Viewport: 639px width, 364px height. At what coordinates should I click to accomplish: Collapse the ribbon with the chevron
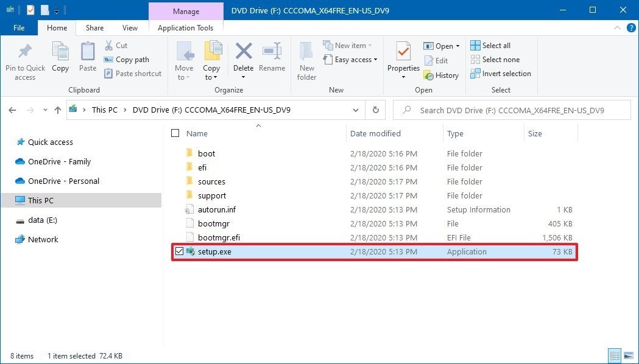[618, 27]
